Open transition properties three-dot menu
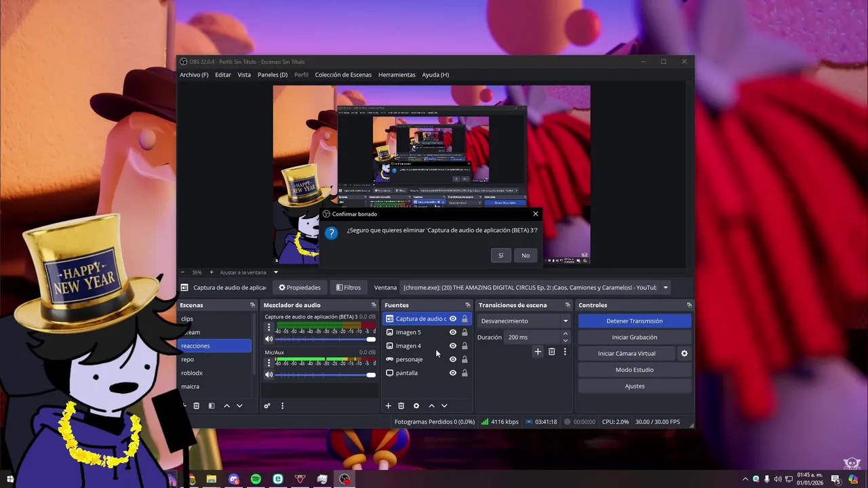This screenshot has height=488, width=868. click(x=565, y=352)
